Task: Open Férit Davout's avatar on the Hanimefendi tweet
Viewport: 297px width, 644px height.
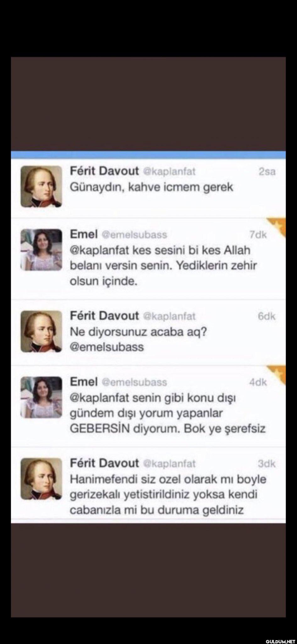Action: pyautogui.click(x=41, y=479)
